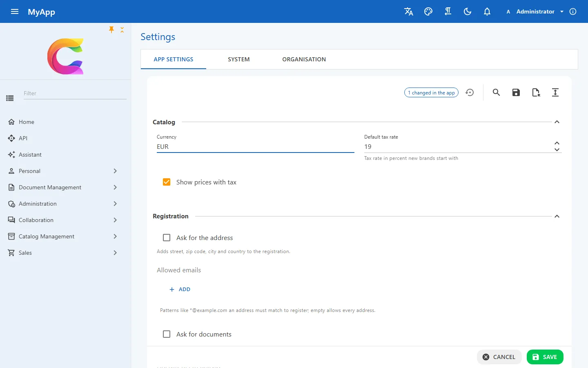Image resolution: width=588 pixels, height=368 pixels.
Task: Collapse the Registration settings section
Action: 557,216
